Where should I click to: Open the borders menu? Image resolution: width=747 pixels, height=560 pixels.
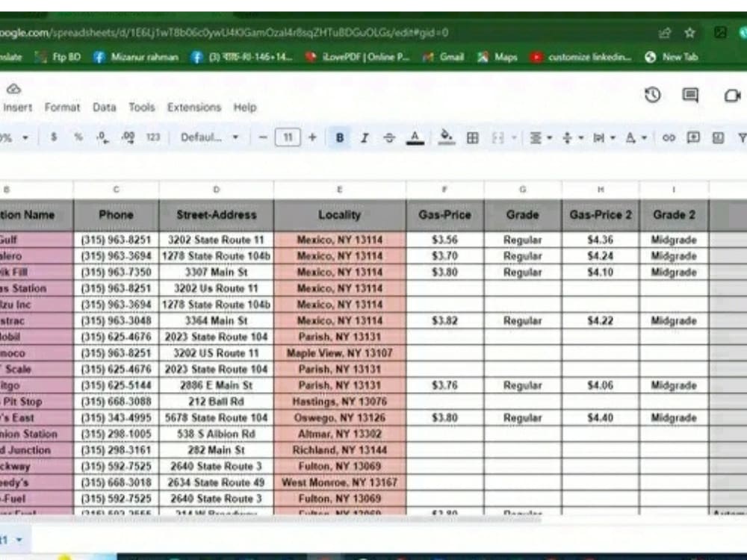[x=472, y=137]
